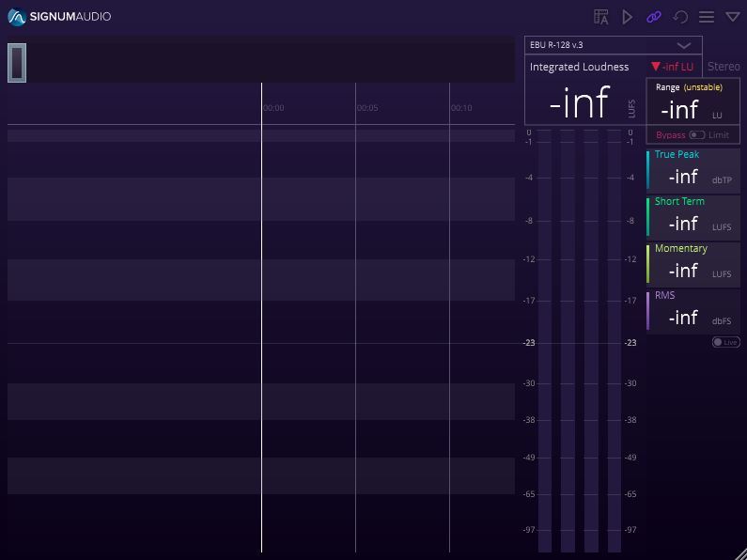
Task: Click the red loudness target arrow indicator
Action: tap(656, 67)
